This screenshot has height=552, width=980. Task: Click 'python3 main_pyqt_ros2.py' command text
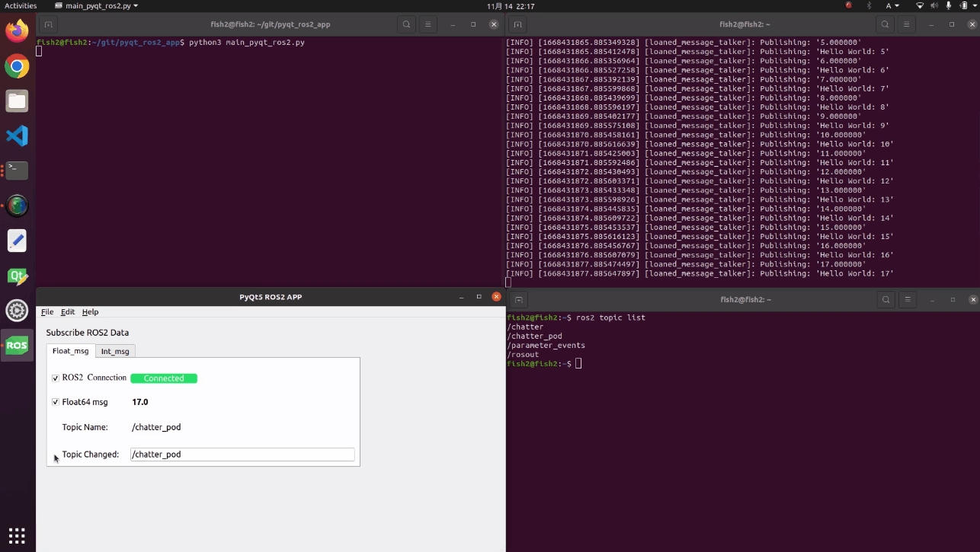(x=247, y=43)
